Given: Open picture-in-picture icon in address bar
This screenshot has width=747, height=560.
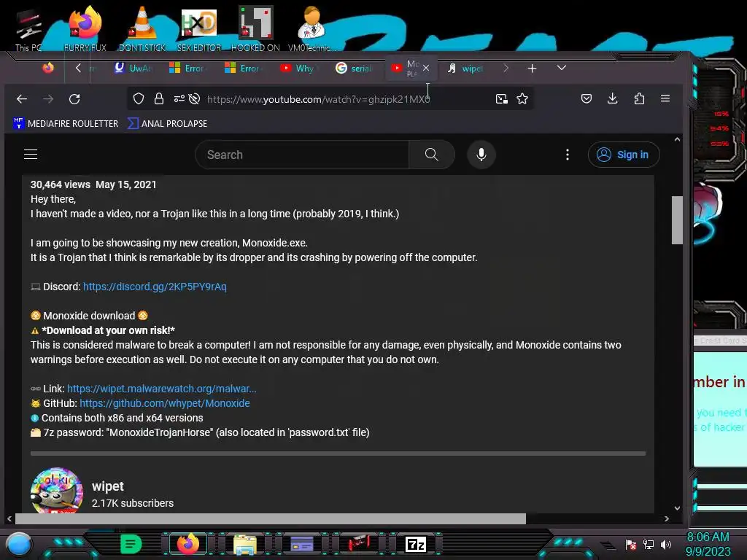Looking at the screenshot, I should (x=501, y=98).
